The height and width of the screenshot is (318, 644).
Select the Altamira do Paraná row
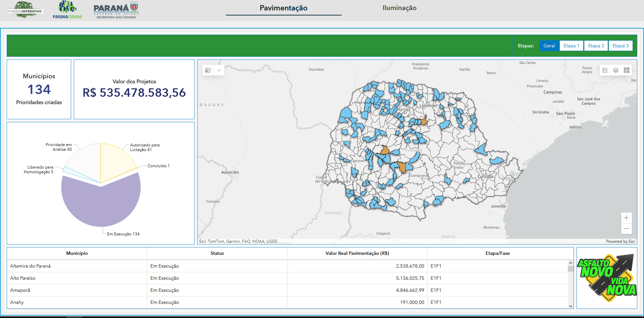point(77,266)
